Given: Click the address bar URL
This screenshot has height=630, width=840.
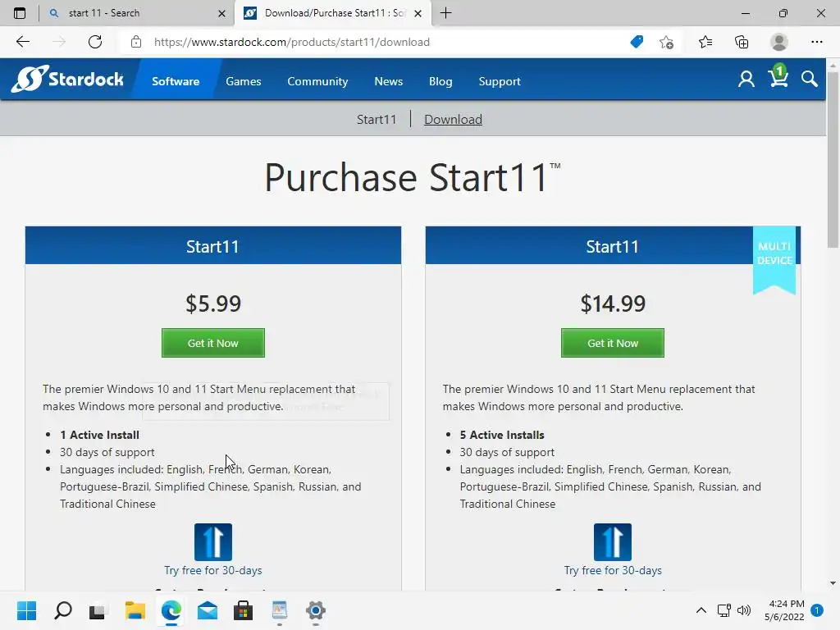Looking at the screenshot, I should coord(291,42).
